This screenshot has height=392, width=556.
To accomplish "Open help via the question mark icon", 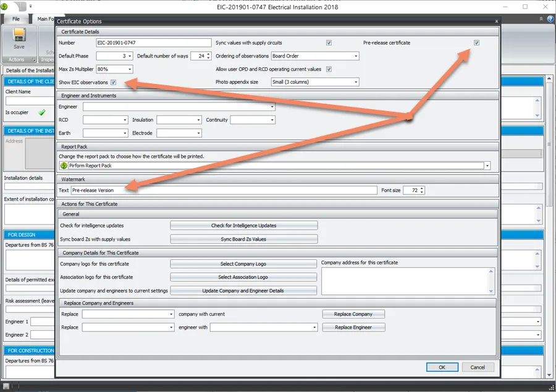I will tap(549, 18).
